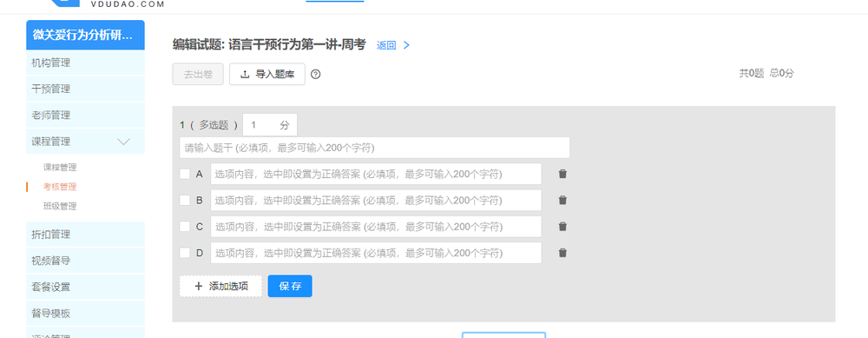The image size is (868, 338).
Task: Click the 共0题 总0分 summary text
Action: click(x=766, y=73)
